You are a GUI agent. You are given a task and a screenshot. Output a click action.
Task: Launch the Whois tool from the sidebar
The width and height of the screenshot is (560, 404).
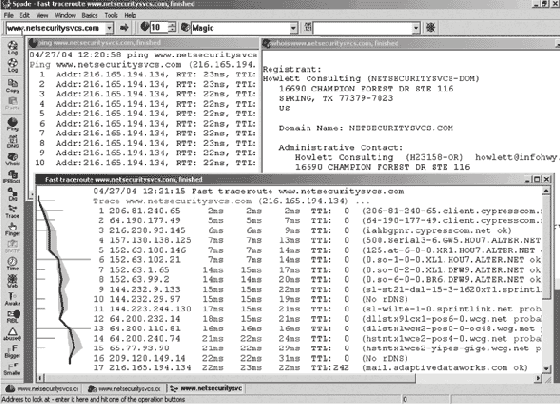click(12, 159)
